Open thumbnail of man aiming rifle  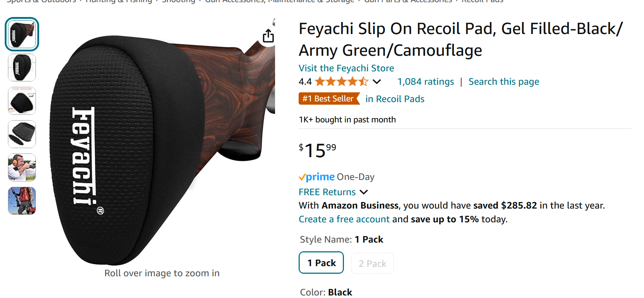click(22, 168)
